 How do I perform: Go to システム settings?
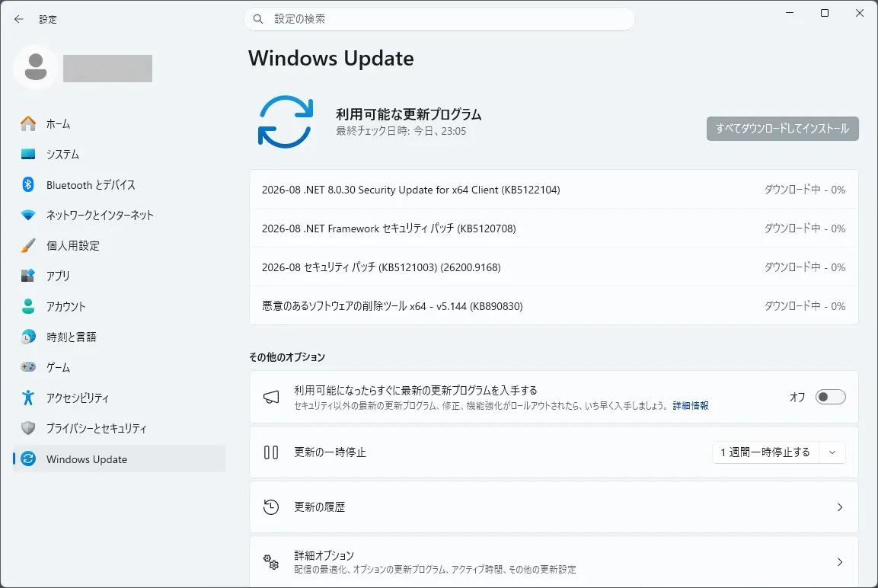[x=119, y=154]
